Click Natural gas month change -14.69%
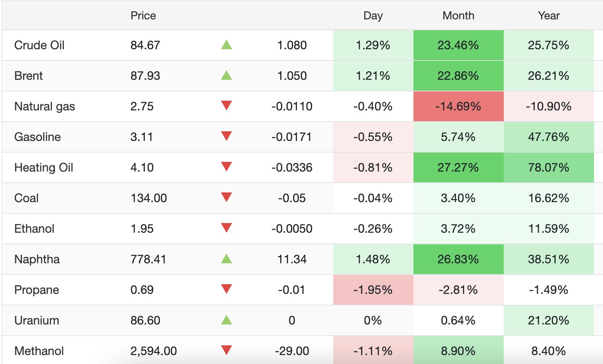 click(x=458, y=106)
